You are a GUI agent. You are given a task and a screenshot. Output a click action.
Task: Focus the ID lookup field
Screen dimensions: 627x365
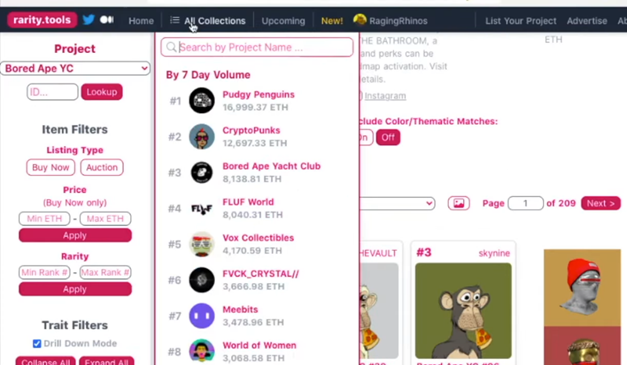pos(52,92)
